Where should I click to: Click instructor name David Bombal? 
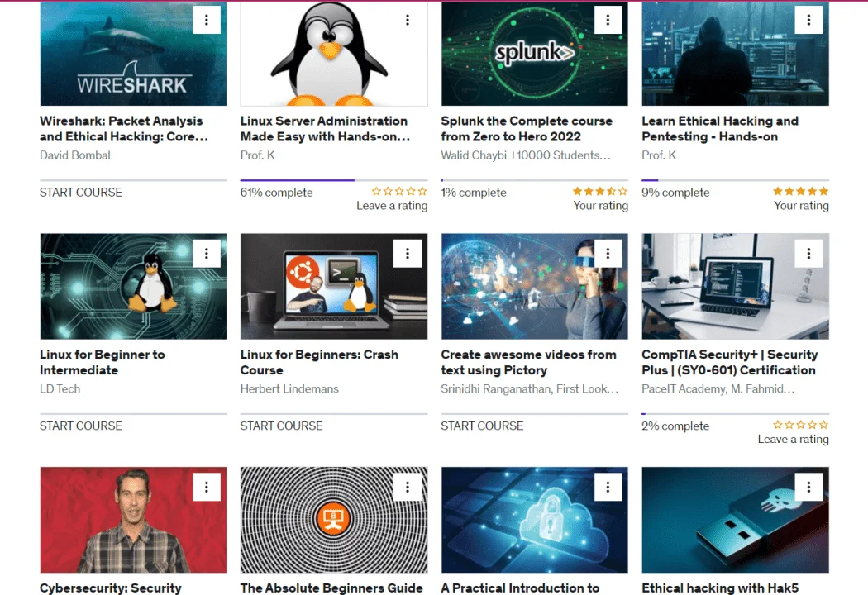click(x=75, y=155)
